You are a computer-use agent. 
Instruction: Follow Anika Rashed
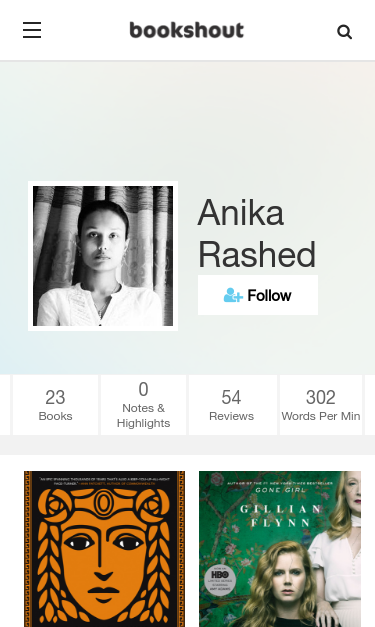(x=258, y=295)
